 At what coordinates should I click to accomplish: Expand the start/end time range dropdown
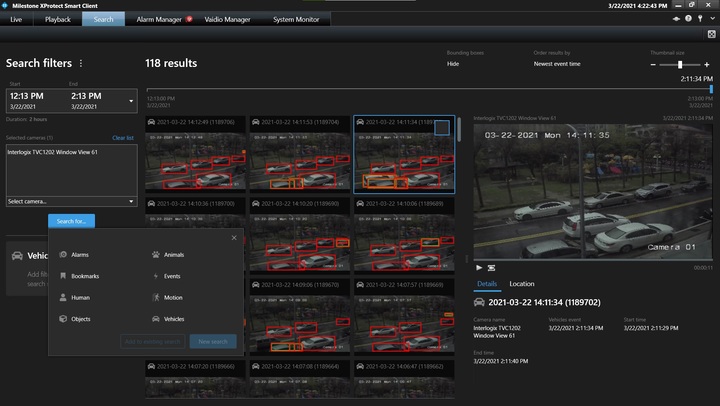pyautogui.click(x=131, y=100)
